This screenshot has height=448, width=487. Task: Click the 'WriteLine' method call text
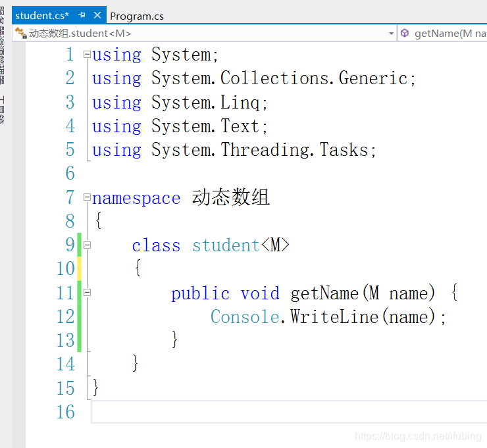pyautogui.click(x=334, y=316)
